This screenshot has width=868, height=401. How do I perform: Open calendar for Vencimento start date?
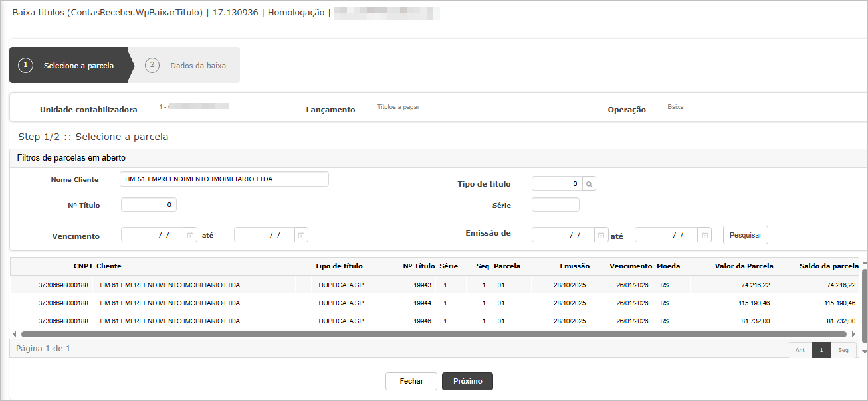[x=190, y=235]
